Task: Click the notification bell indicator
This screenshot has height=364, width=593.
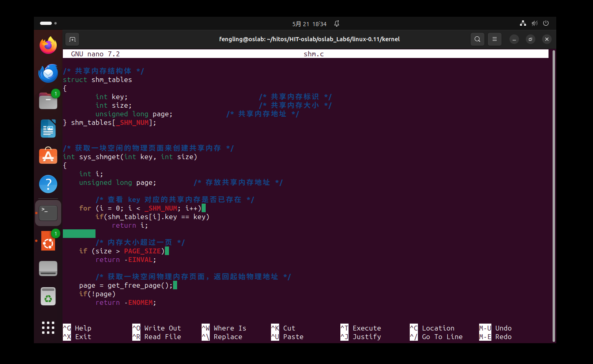Action: pos(337,24)
